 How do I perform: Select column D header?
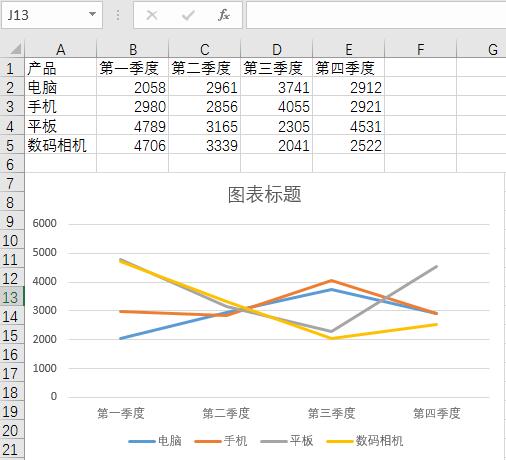click(x=277, y=49)
